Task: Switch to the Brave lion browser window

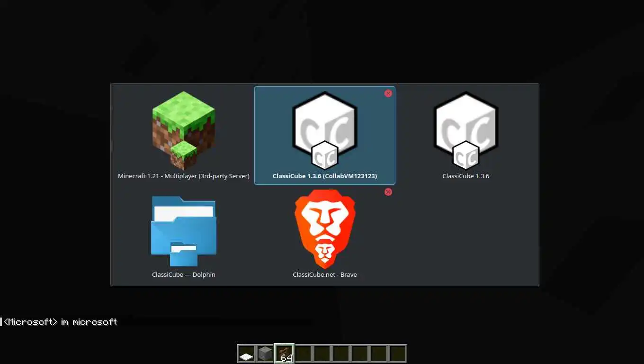Action: click(325, 229)
